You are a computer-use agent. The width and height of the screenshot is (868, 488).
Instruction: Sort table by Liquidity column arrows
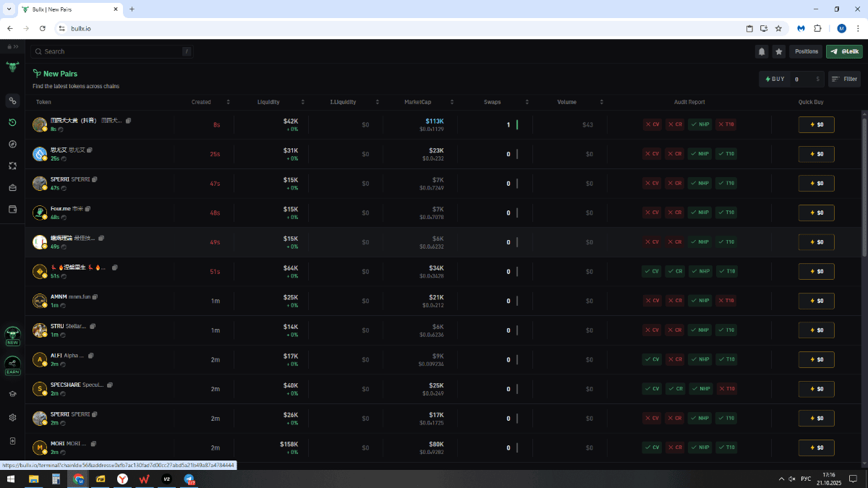302,102
